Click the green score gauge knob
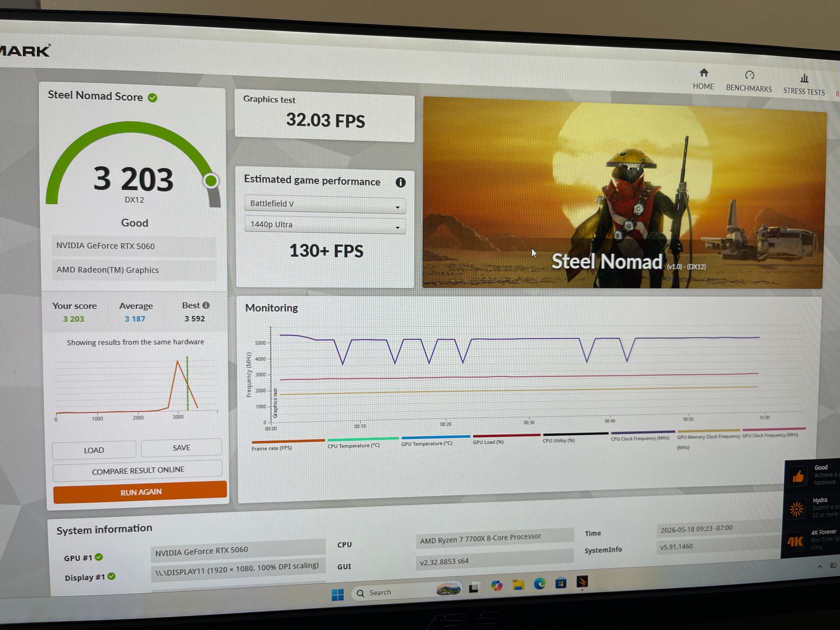This screenshot has width=840, height=630. [211, 181]
